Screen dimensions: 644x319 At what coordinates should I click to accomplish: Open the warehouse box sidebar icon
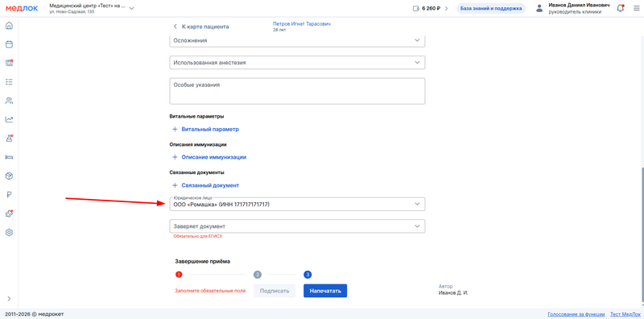[x=9, y=176]
